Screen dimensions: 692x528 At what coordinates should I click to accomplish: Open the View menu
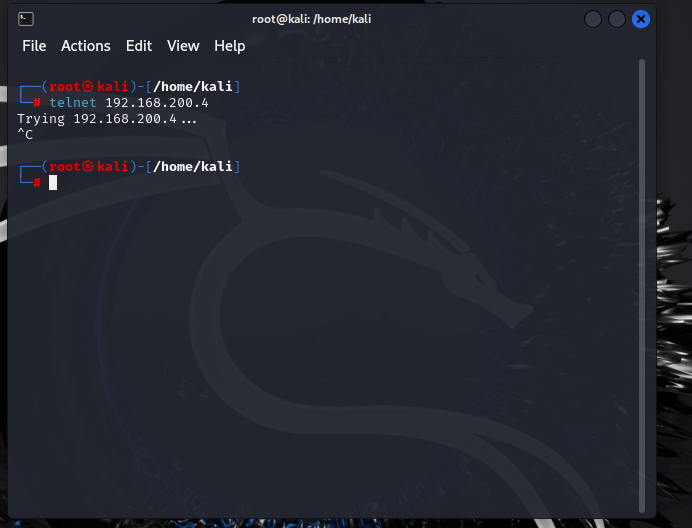pyautogui.click(x=183, y=46)
